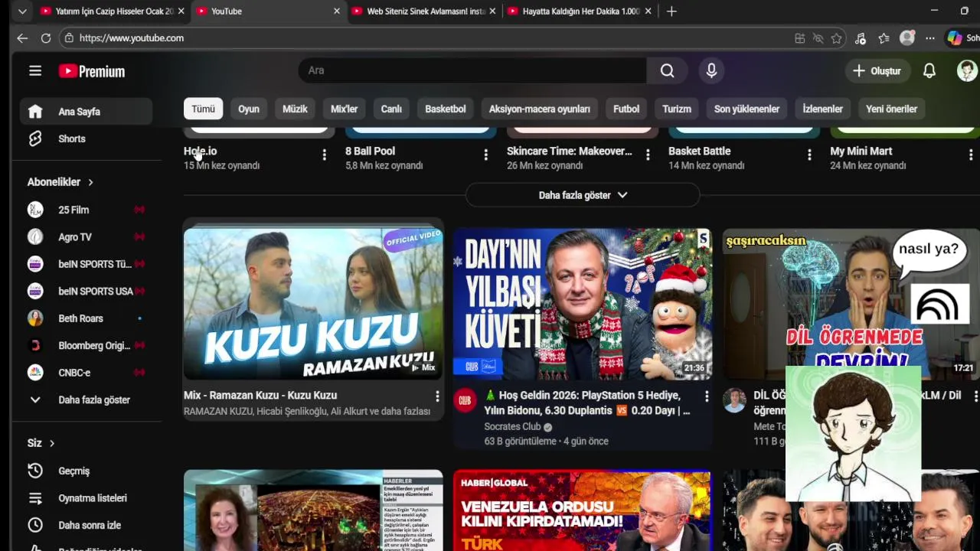The width and height of the screenshot is (980, 551).
Task: Open Oynatma listeleri in the sidebar
Action: coord(86,498)
